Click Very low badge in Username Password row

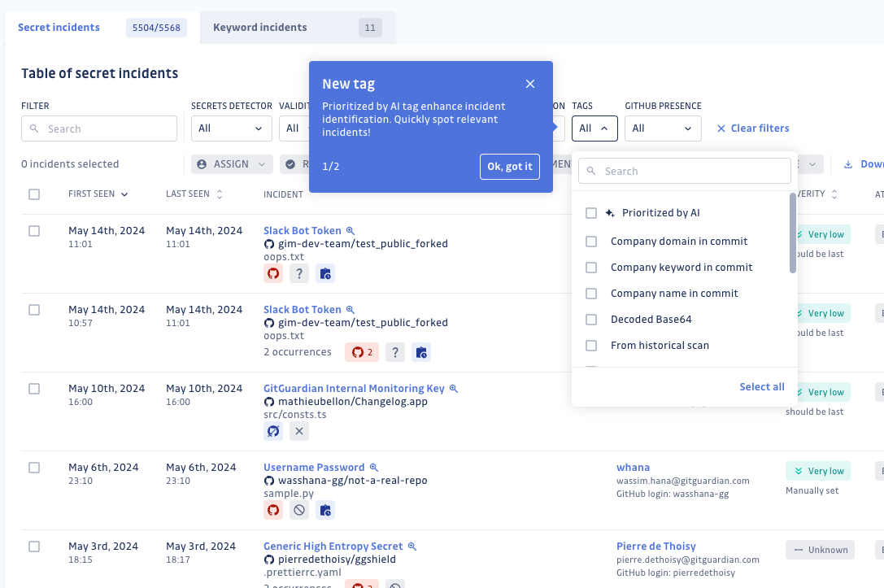818,471
